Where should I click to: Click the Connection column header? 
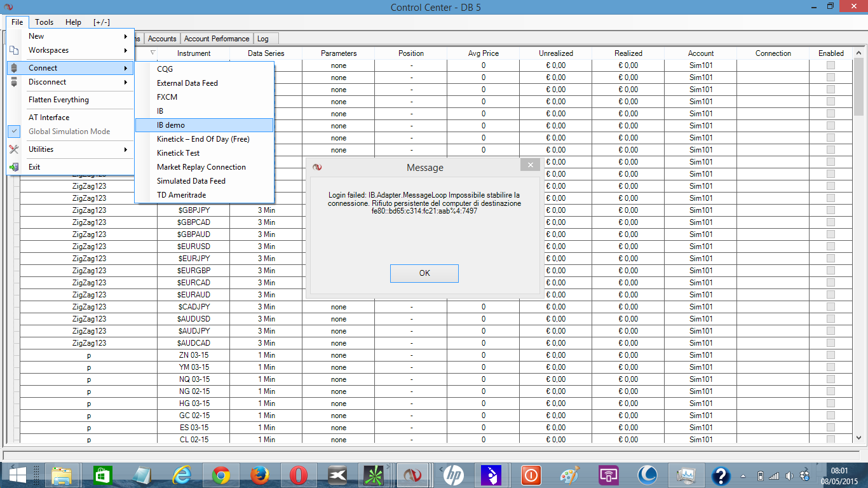pos(773,53)
